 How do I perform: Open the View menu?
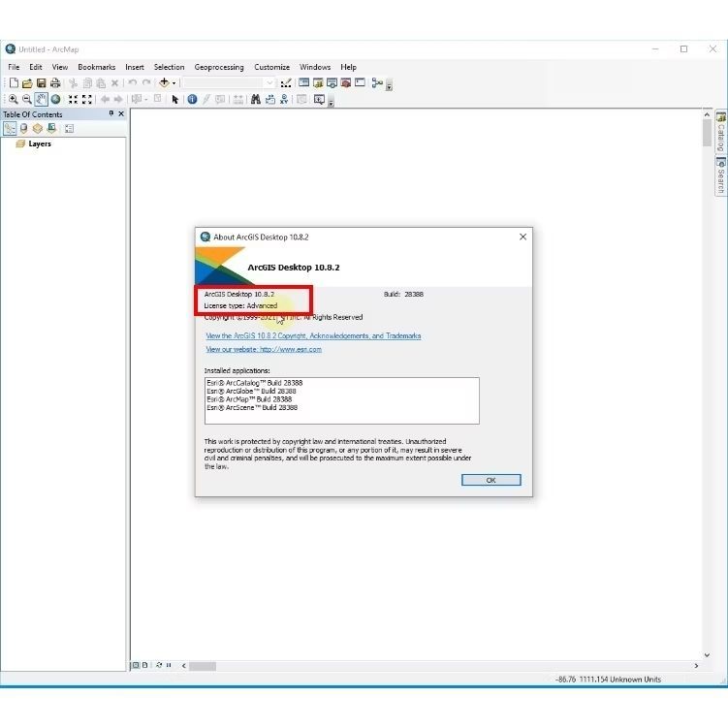click(60, 67)
